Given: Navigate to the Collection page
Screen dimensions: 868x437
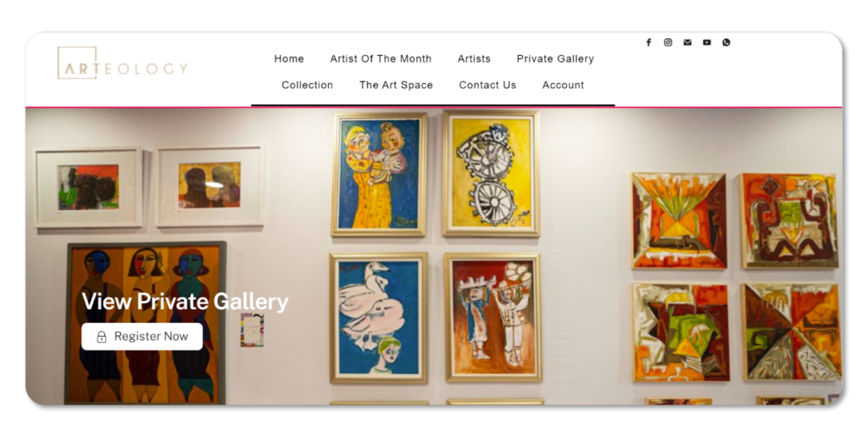Looking at the screenshot, I should (x=307, y=86).
